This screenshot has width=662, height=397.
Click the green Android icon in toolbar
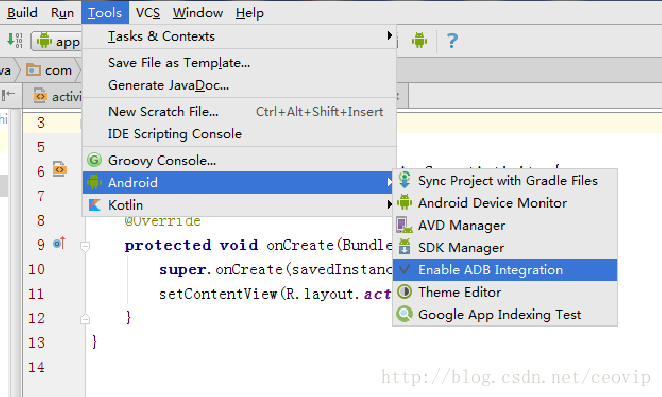[419, 41]
